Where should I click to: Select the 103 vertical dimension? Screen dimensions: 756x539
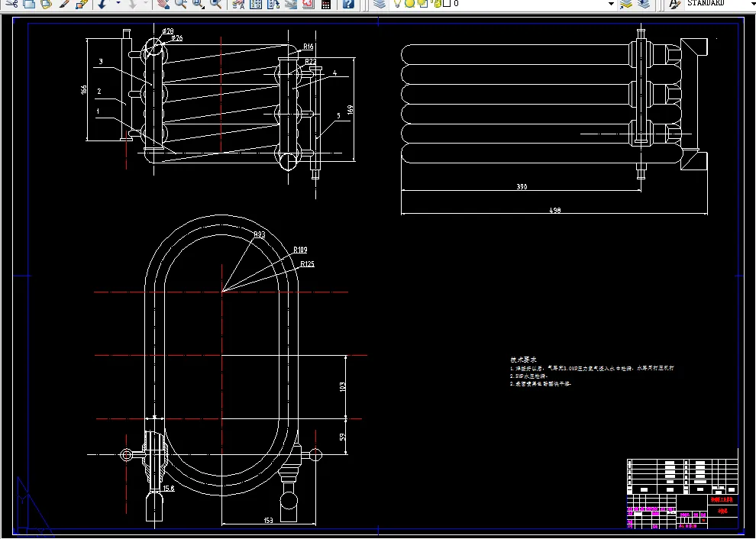pyautogui.click(x=343, y=386)
